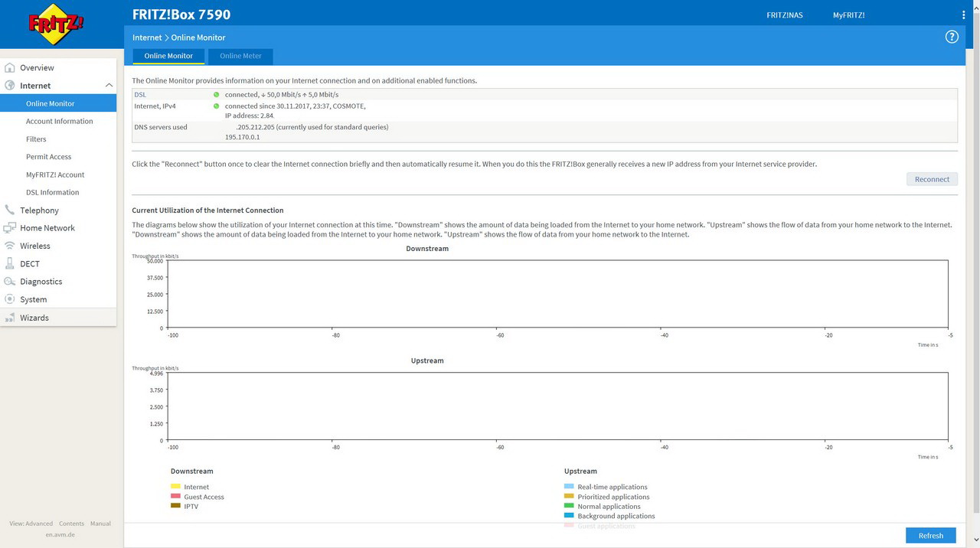Open the Contents link in footer
This screenshot has width=980, height=548.
point(71,524)
